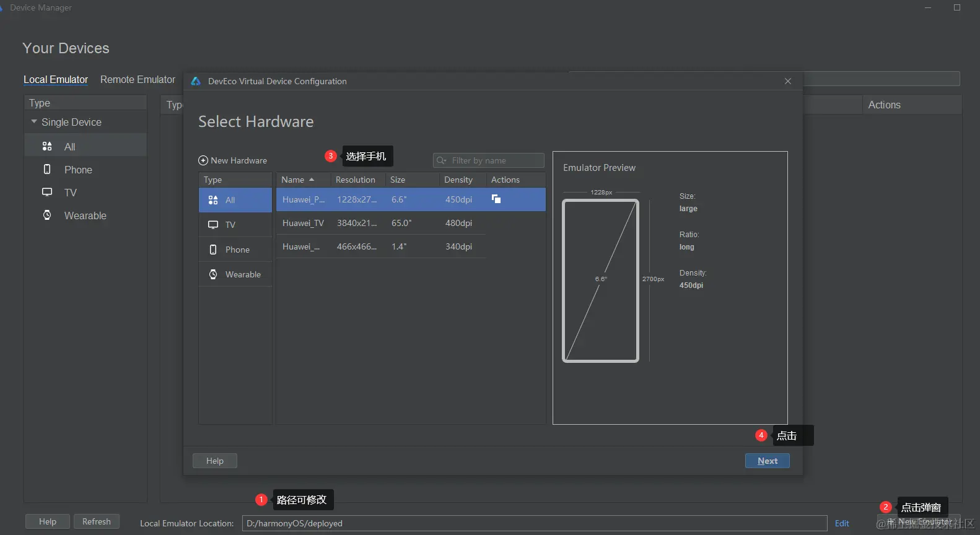Click the 3840x21... resolution cell

(357, 223)
